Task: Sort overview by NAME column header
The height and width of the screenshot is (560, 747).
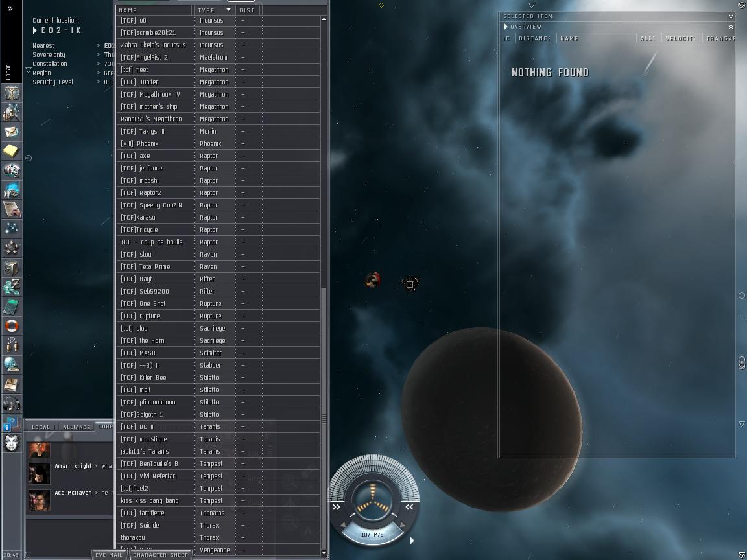Action: click(x=595, y=38)
